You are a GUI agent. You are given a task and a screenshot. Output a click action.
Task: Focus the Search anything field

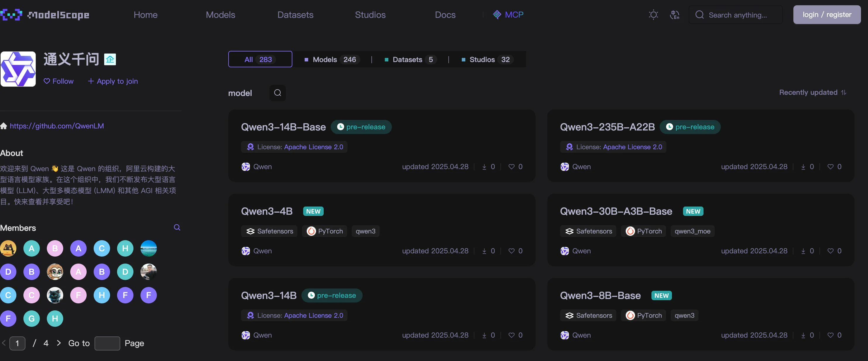[x=736, y=15]
